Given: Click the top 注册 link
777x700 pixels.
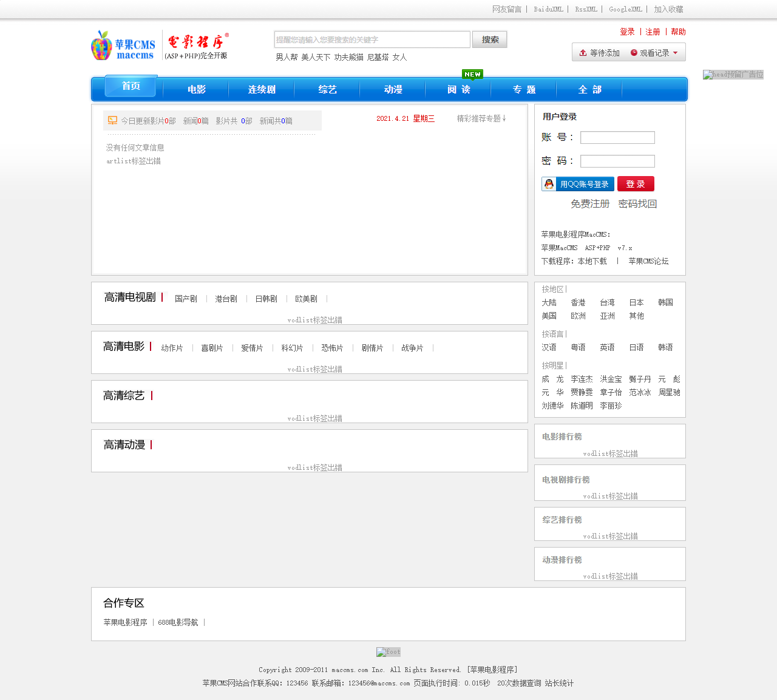Looking at the screenshot, I should pyautogui.click(x=653, y=32).
